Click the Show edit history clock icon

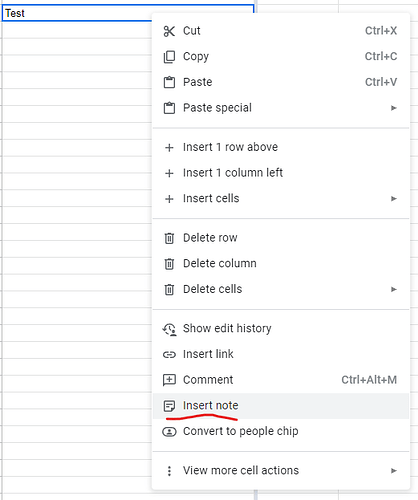point(169,329)
